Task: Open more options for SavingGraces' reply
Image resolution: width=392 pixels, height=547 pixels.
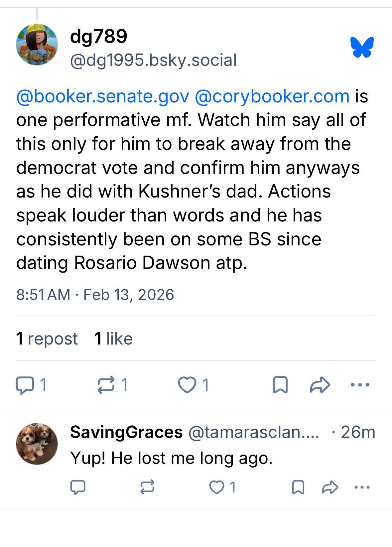Action: pos(362,487)
